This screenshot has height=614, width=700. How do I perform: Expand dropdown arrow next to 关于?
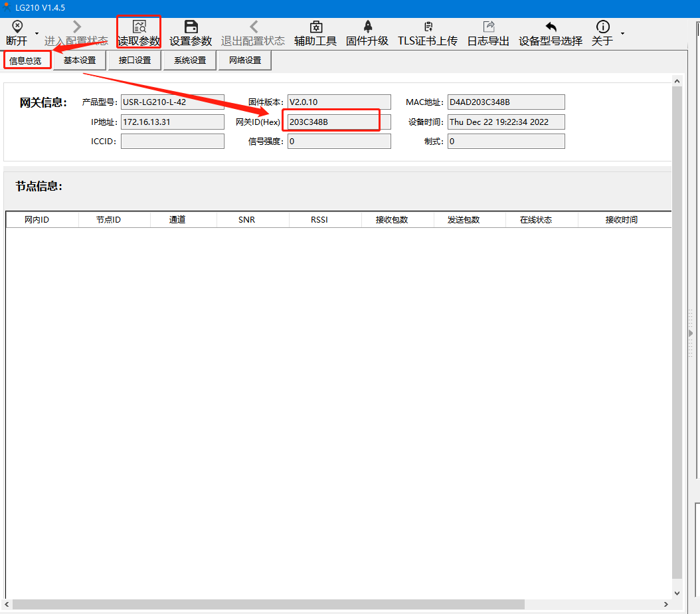tap(622, 33)
